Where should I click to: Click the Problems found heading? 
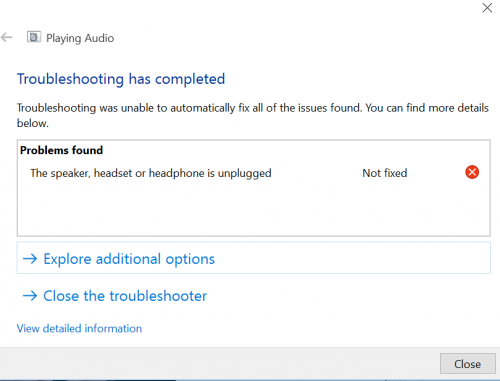[61, 150]
